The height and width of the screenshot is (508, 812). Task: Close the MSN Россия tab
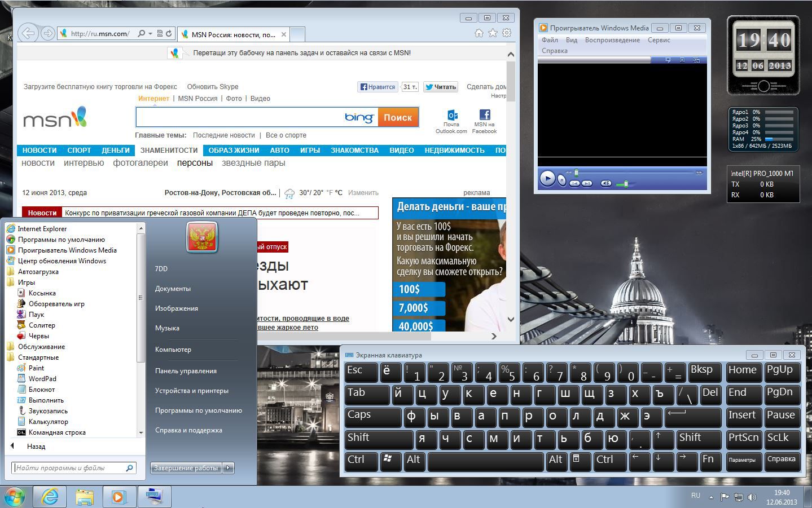284,34
